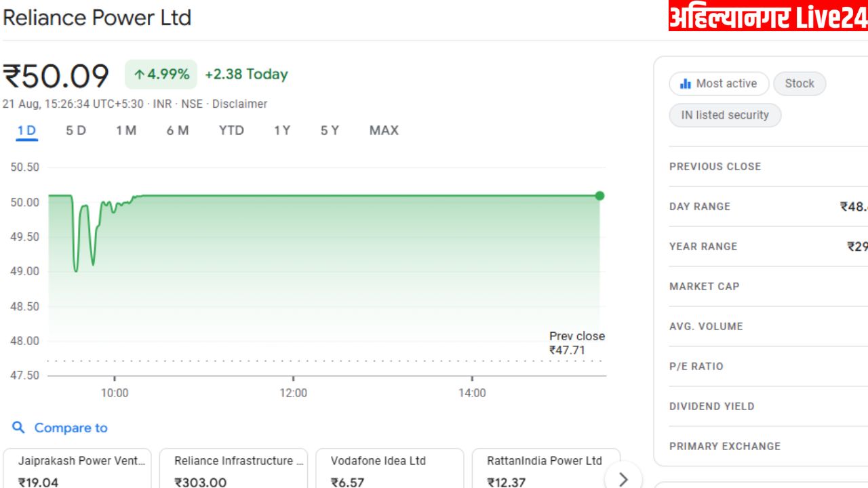The width and height of the screenshot is (868, 488).
Task: Select the MAX range tab
Action: click(384, 130)
